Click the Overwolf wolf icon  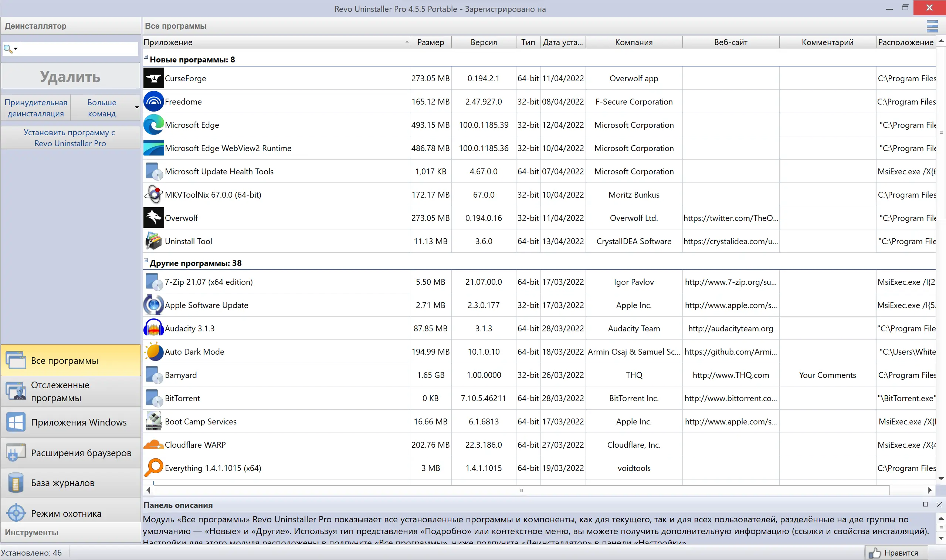(x=153, y=218)
